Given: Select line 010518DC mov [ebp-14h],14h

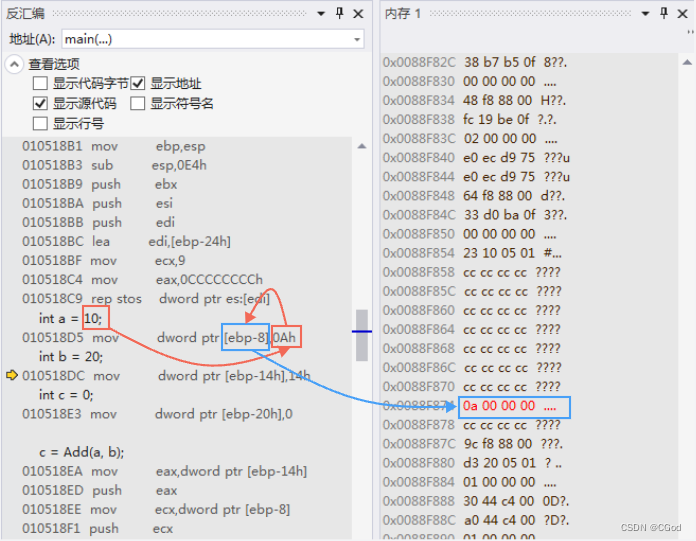Looking at the screenshot, I should [166, 376].
